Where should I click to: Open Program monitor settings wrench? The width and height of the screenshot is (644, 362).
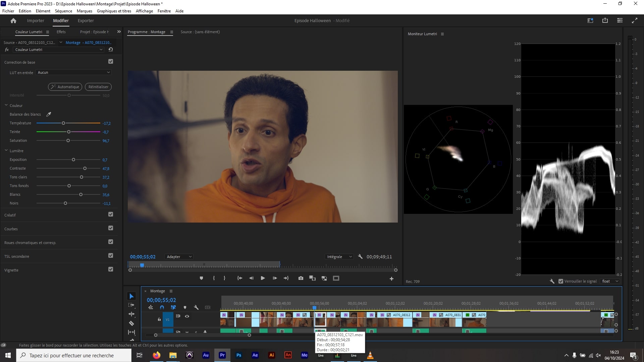pyautogui.click(x=360, y=257)
